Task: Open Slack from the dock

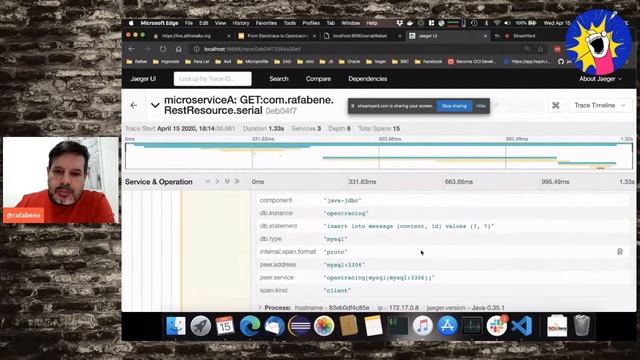Action: tap(497, 326)
